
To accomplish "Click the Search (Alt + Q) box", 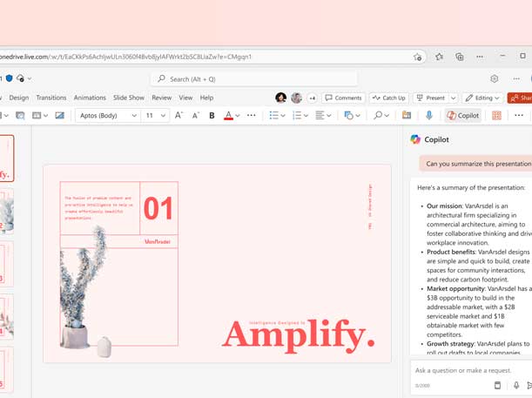I will pos(253,79).
